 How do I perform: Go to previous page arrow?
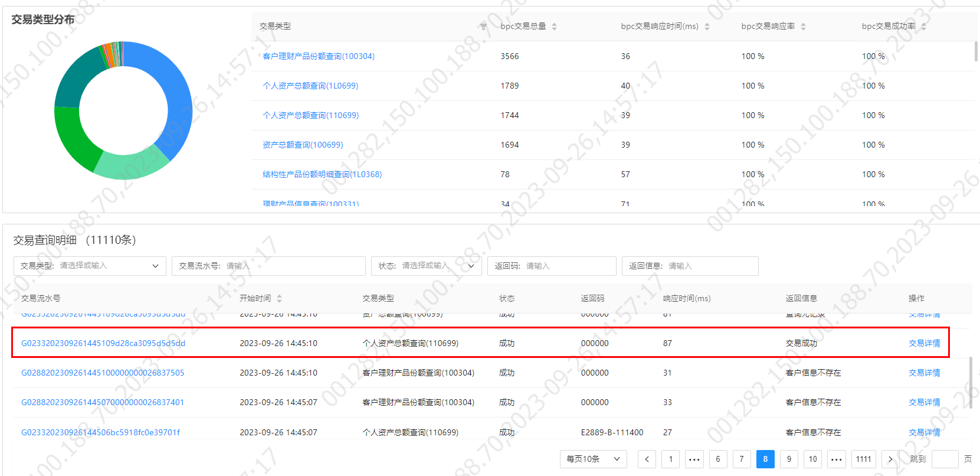click(x=647, y=459)
